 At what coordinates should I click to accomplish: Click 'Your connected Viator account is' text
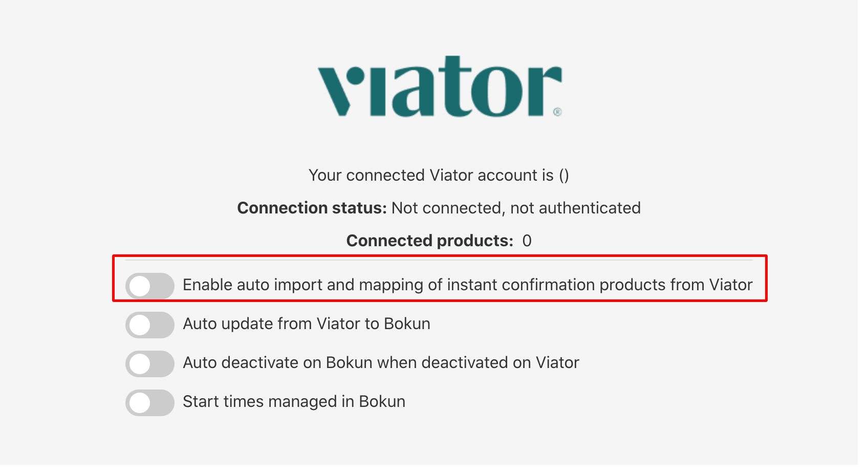point(431,175)
